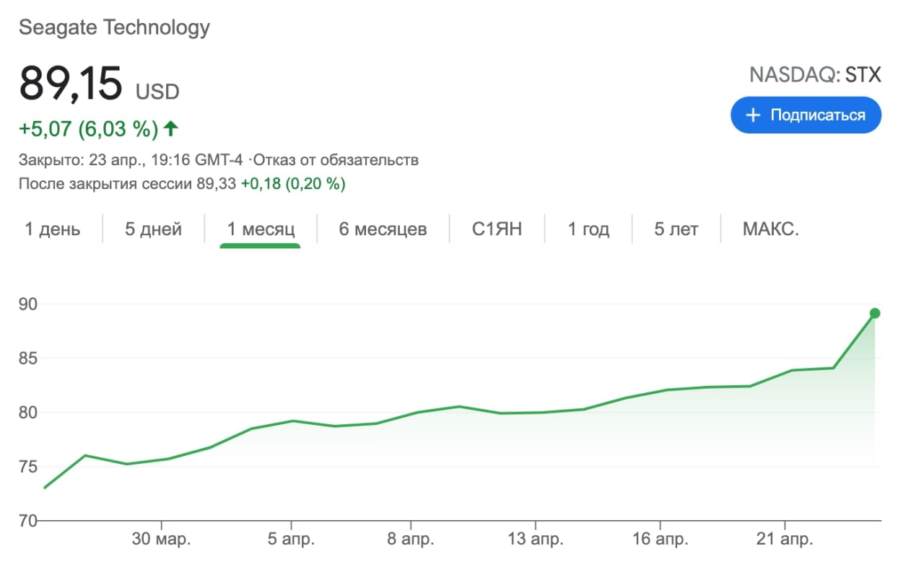Image resolution: width=924 pixels, height=567 pixels.
Task: Click the 16 апр. axis label
Action: [x=659, y=539]
